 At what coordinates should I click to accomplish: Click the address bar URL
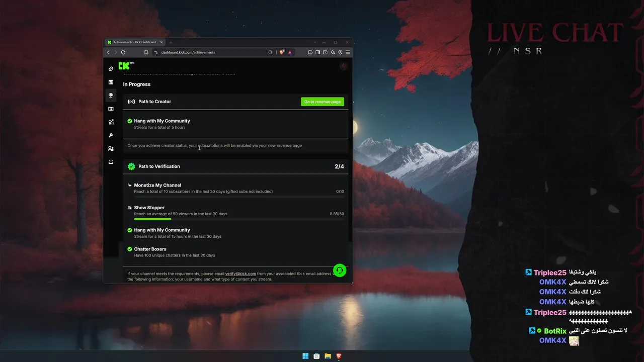click(188, 52)
